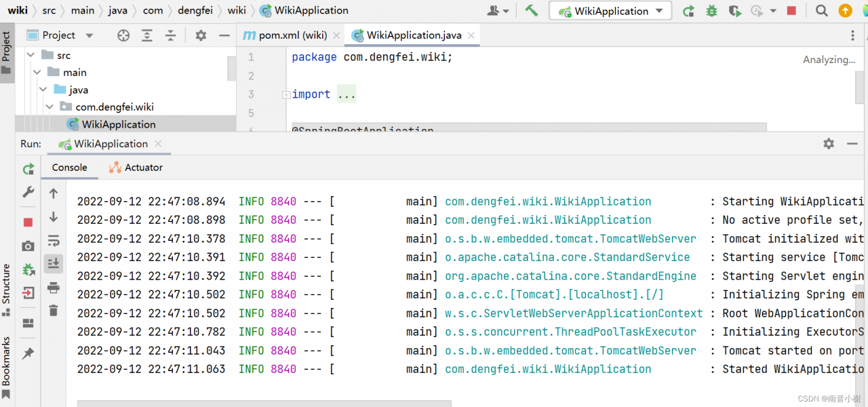Screen dimensions: 868x407
Task: Click the thread dump camera icon
Action: click(28, 246)
